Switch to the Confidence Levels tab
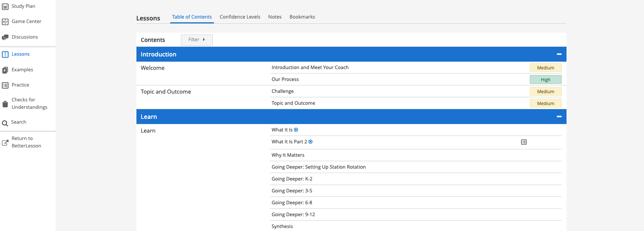 click(240, 17)
